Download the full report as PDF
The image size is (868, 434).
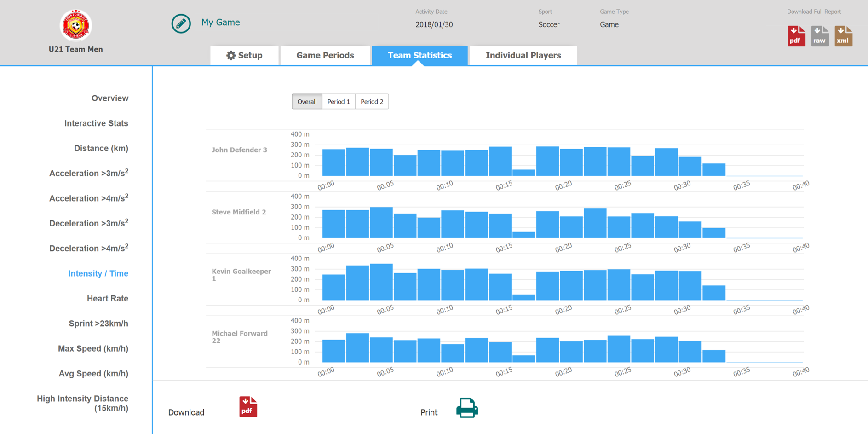pyautogui.click(x=796, y=35)
